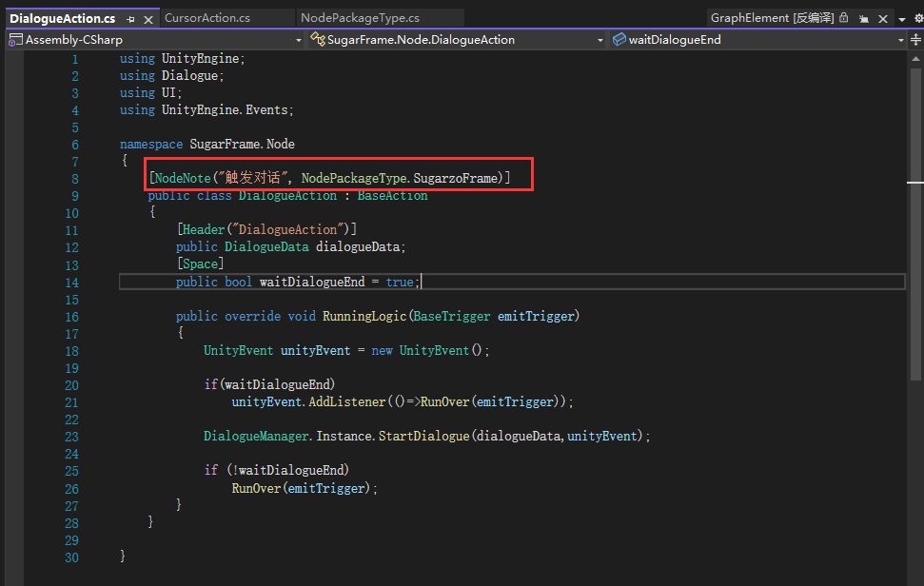Keep the GraphElement preview tab open
This screenshot has width=924, height=586.
(864, 19)
